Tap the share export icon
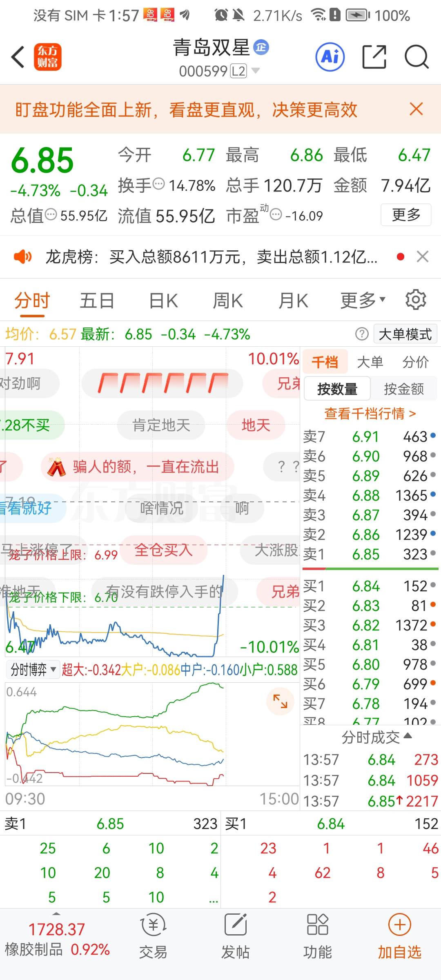 point(374,57)
